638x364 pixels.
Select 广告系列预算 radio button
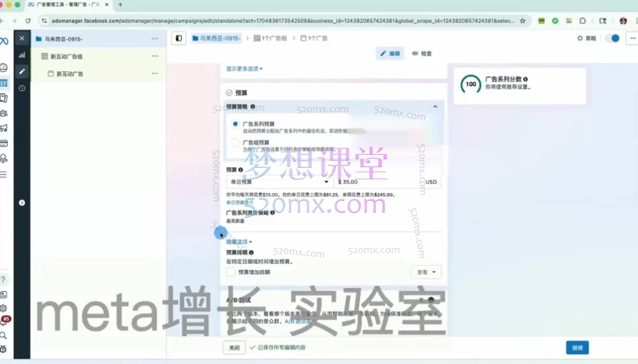tap(235, 124)
